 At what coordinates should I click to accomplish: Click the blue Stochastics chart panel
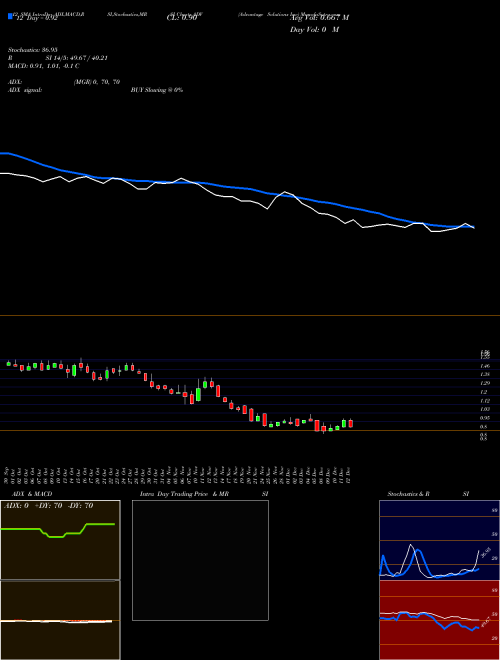[x=439, y=540]
